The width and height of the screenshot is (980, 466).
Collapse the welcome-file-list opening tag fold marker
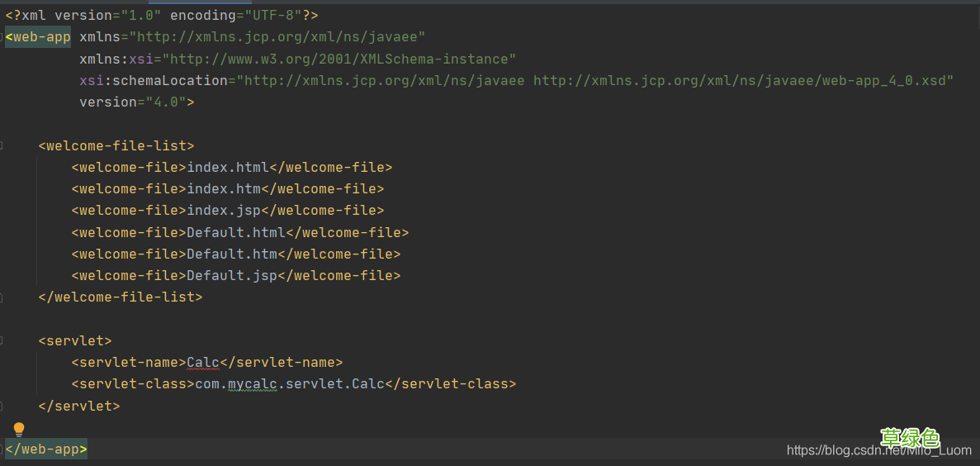[x=2, y=146]
